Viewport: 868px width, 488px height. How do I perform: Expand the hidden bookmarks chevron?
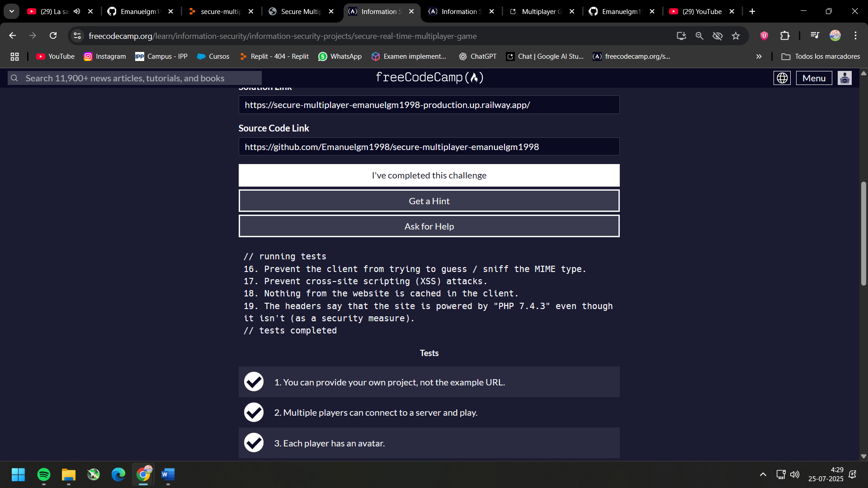[x=759, y=56]
